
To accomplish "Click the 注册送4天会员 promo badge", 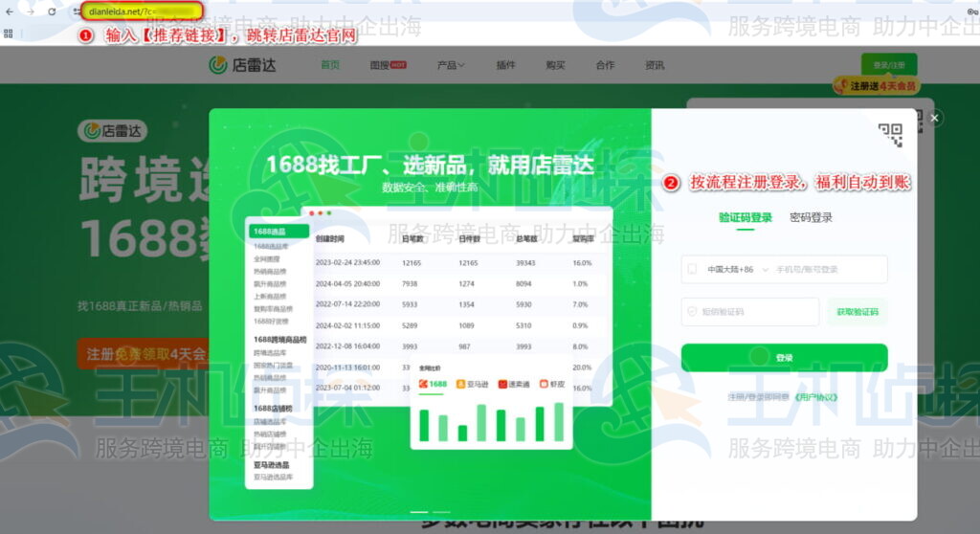I will (877, 86).
